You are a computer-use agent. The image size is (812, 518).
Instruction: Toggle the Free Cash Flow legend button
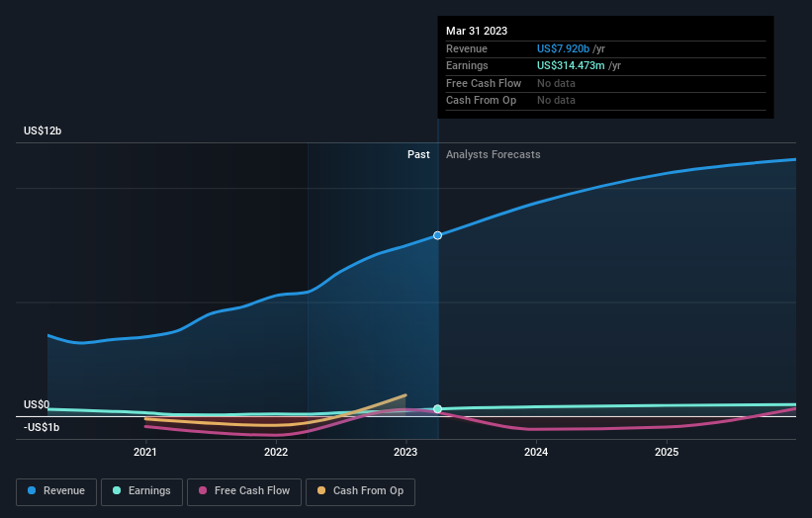(x=244, y=491)
